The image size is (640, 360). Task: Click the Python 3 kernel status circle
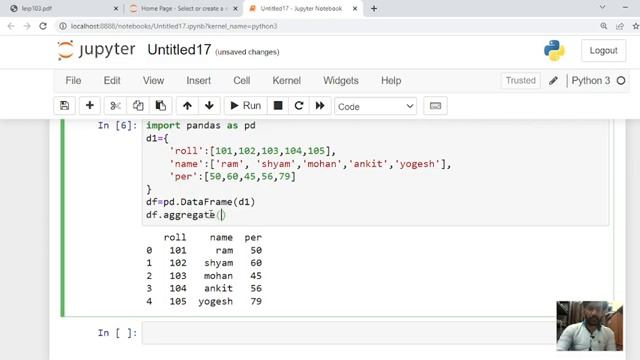tap(621, 81)
